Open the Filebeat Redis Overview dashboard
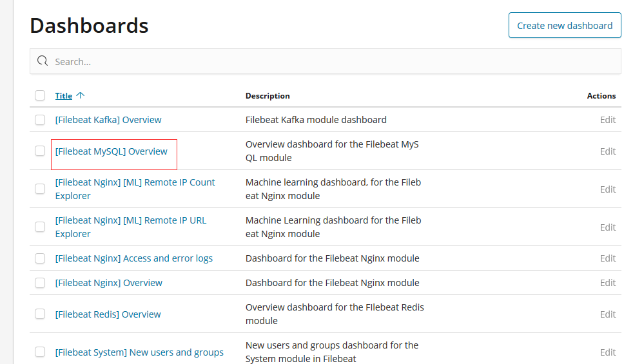Screen dimensions: 624x364 [x=108, y=314]
